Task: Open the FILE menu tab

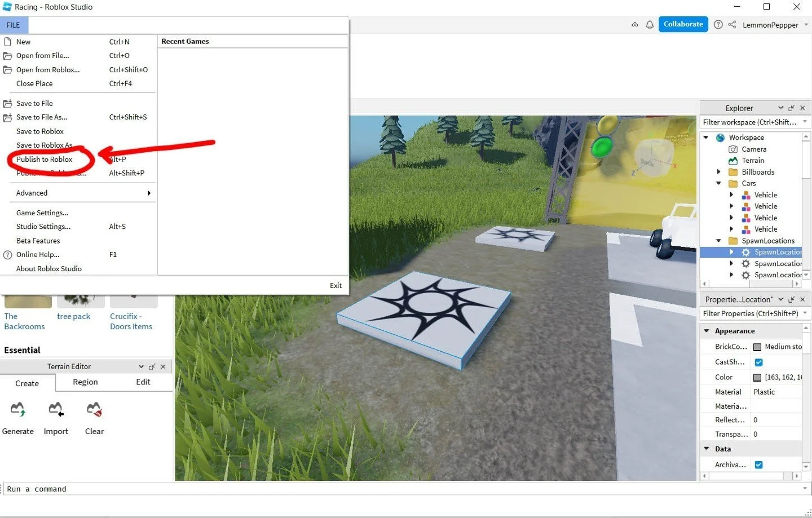Action: tap(14, 25)
